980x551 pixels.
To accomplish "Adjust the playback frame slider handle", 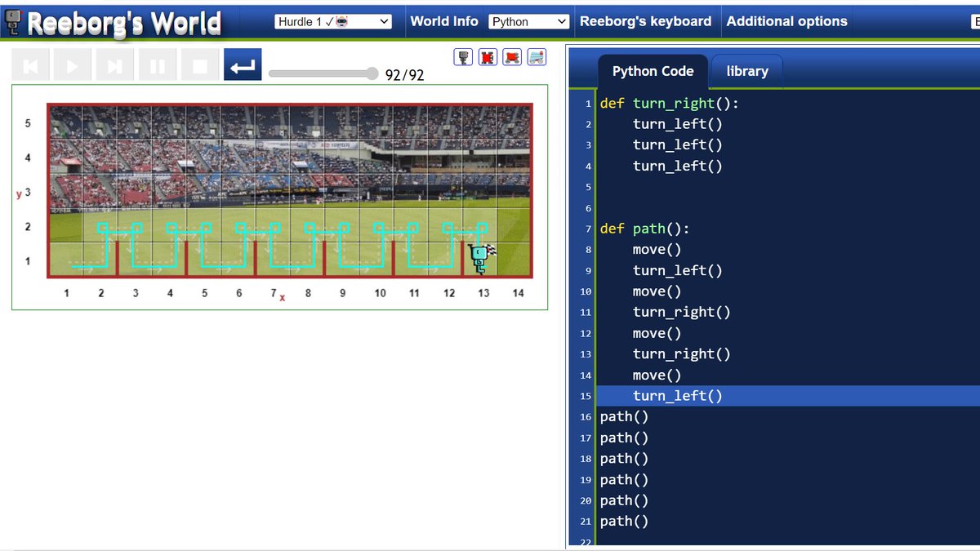I will tap(372, 73).
